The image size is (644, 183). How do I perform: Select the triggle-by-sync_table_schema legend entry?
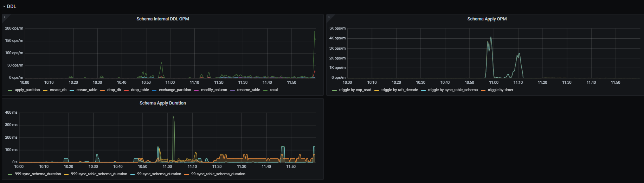pos(452,90)
